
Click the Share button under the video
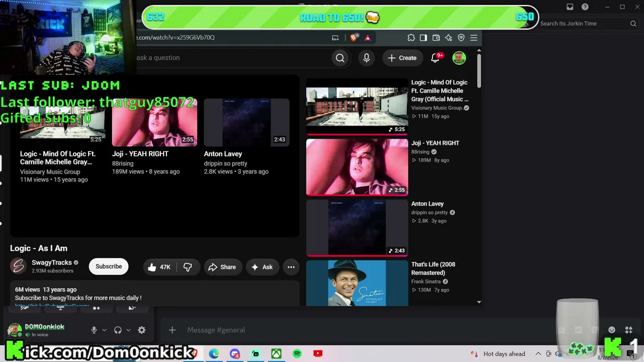[222, 267]
